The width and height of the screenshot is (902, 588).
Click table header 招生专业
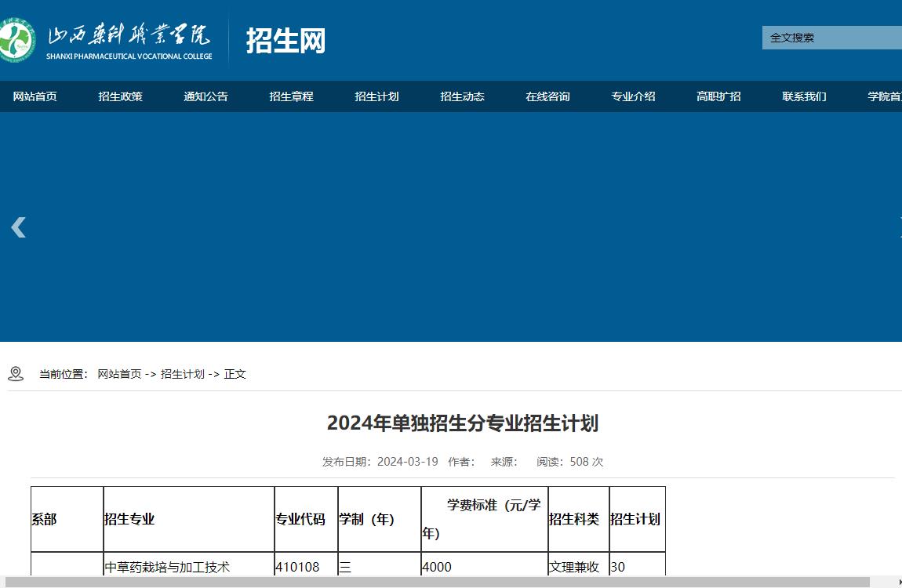coord(189,519)
